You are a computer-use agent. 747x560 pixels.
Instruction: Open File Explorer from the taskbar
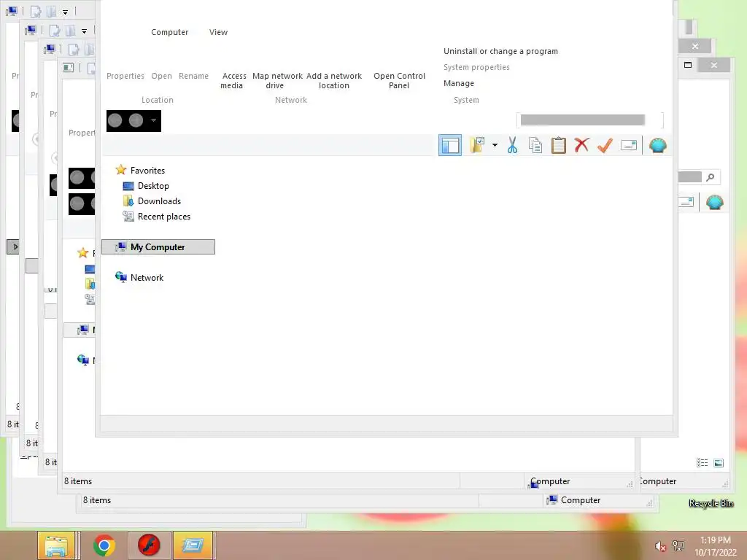point(56,545)
